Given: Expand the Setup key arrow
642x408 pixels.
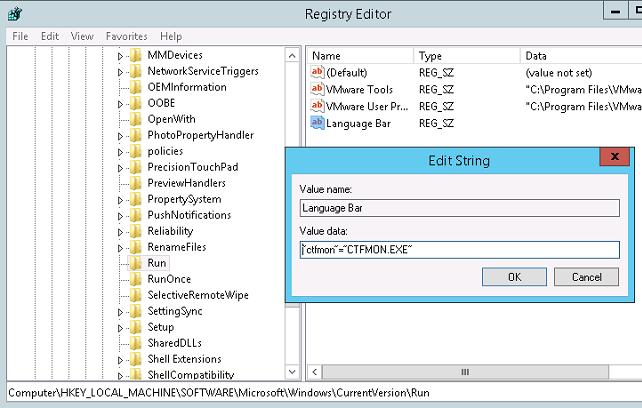Looking at the screenshot, I should pyautogui.click(x=121, y=327).
